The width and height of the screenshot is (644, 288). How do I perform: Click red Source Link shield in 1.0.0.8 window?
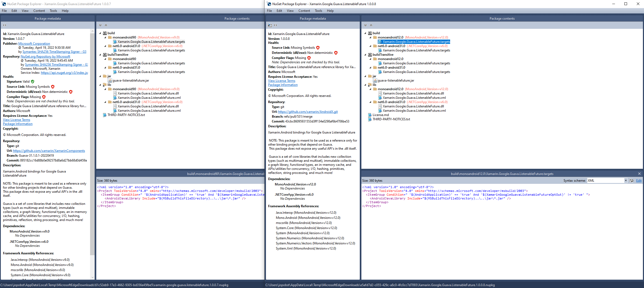318,48
